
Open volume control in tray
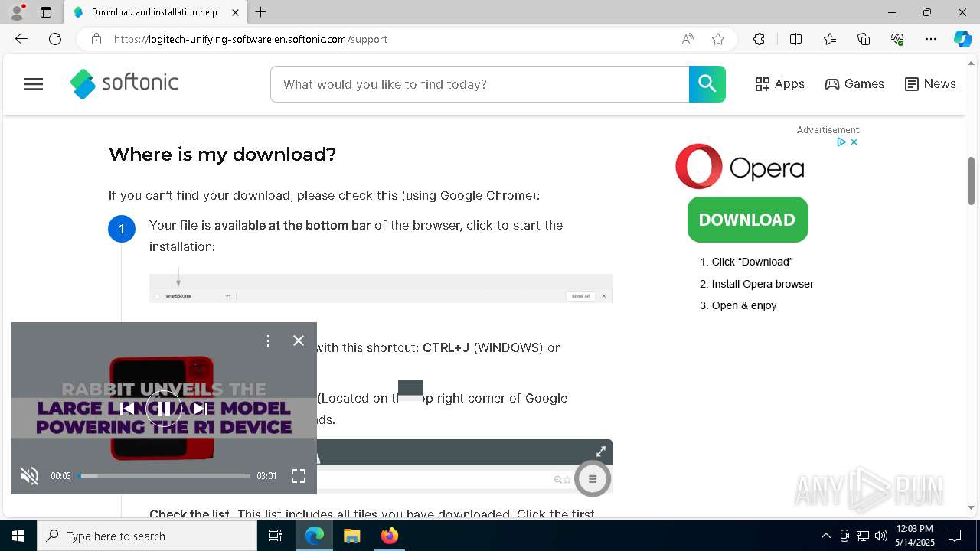coord(880,536)
